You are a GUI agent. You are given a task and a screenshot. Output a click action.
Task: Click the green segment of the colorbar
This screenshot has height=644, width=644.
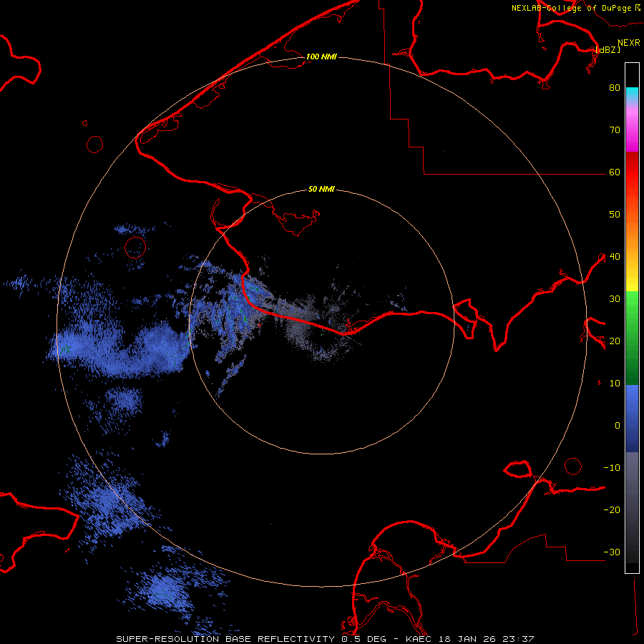632,338
